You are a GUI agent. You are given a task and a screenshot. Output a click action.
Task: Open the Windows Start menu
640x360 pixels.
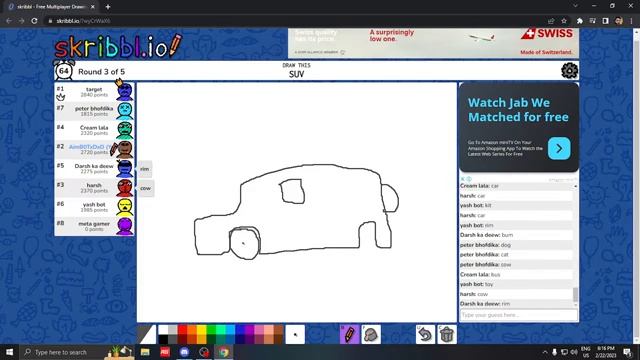[9, 352]
